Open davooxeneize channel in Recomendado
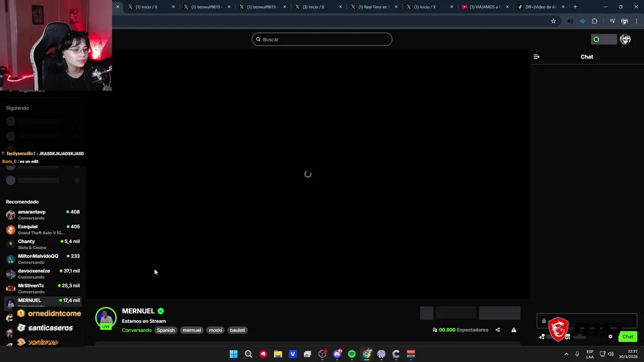Viewport: 644px width, 362px height. pos(43,274)
